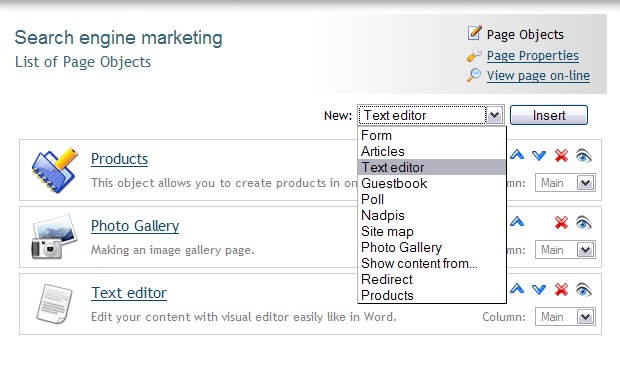Delete the Photo Gallery object
The height and width of the screenshot is (372, 620).
click(561, 223)
